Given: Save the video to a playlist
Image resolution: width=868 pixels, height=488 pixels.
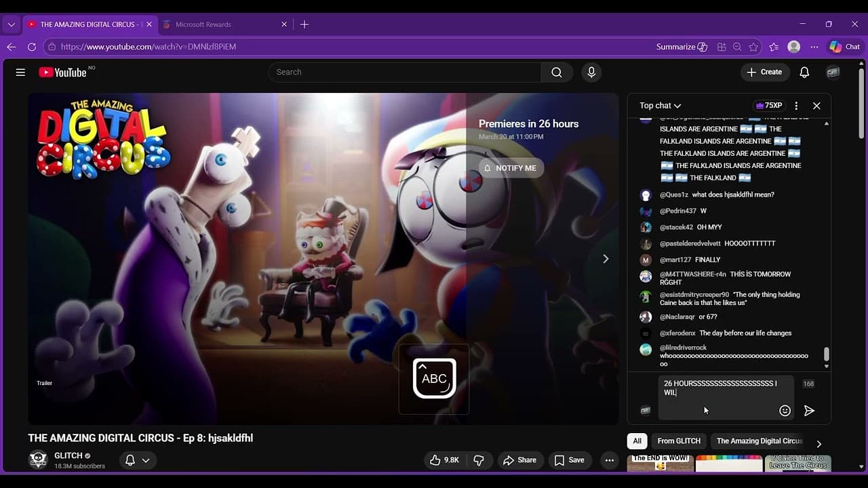Looking at the screenshot, I should click(570, 460).
